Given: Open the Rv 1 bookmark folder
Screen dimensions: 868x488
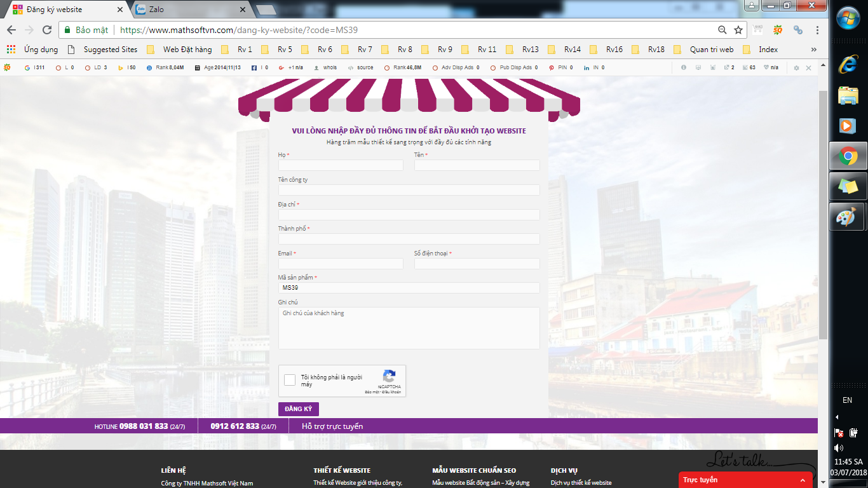Looking at the screenshot, I should 236,49.
